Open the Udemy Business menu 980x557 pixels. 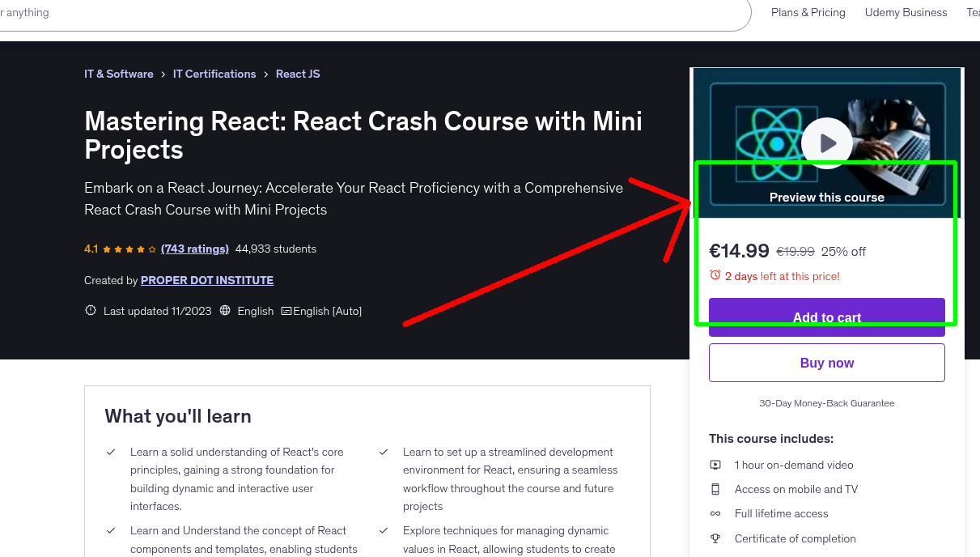point(906,12)
